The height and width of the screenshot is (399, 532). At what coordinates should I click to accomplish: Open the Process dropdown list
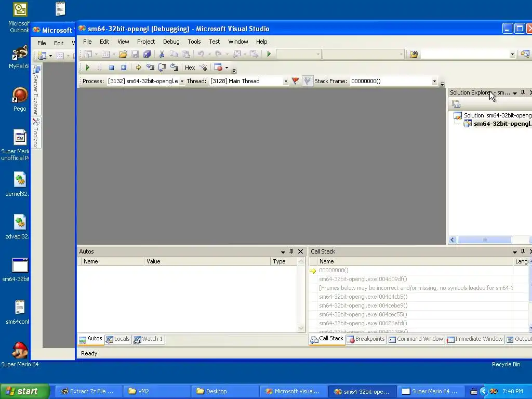point(182,82)
